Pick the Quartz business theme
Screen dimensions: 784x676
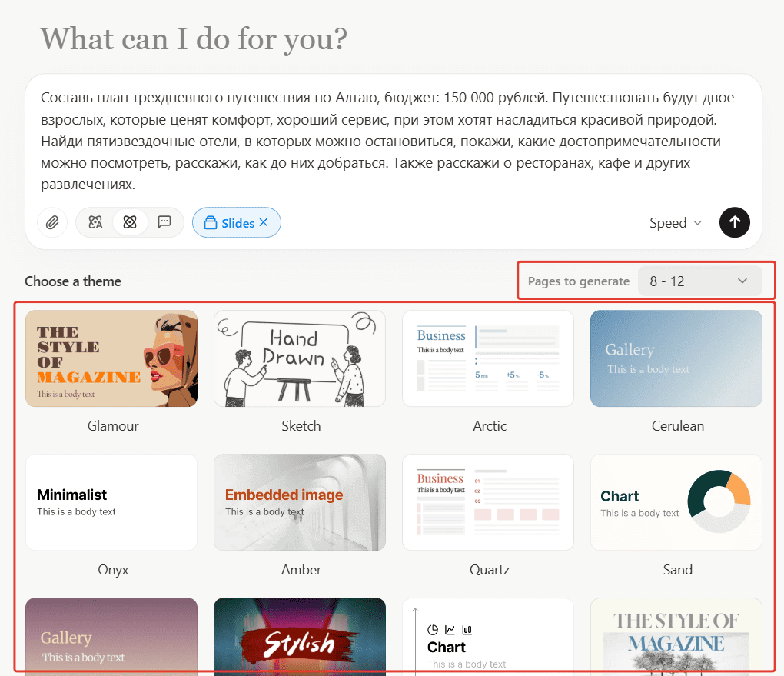click(488, 502)
